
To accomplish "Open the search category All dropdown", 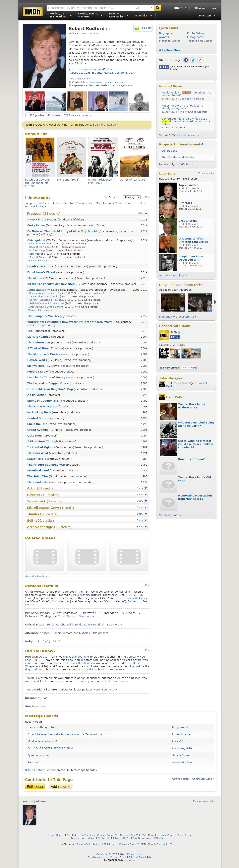I will pos(144,7).
